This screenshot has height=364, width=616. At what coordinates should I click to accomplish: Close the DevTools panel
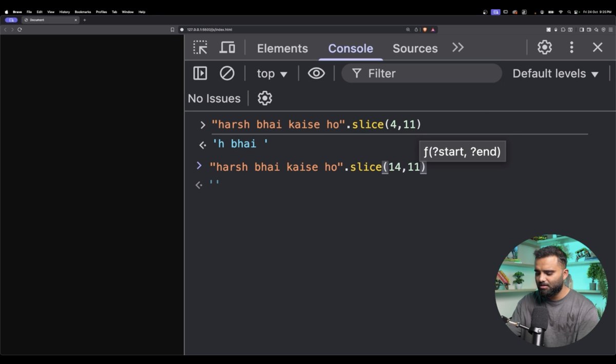[598, 48]
